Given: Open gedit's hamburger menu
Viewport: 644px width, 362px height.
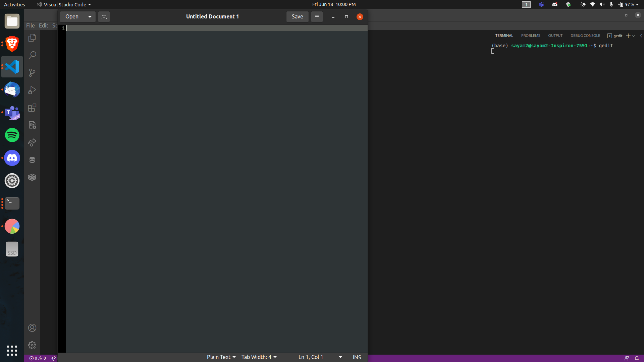Looking at the screenshot, I should coord(317,16).
